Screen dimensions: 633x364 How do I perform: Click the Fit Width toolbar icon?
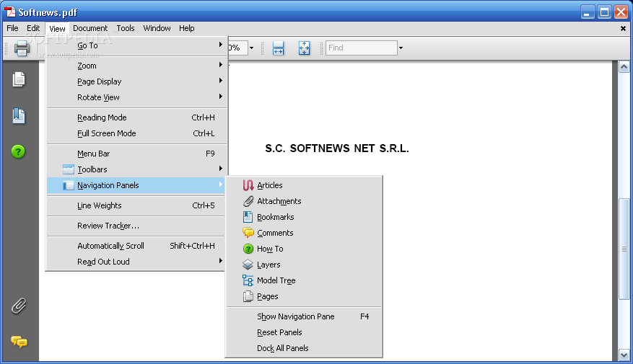click(278, 48)
